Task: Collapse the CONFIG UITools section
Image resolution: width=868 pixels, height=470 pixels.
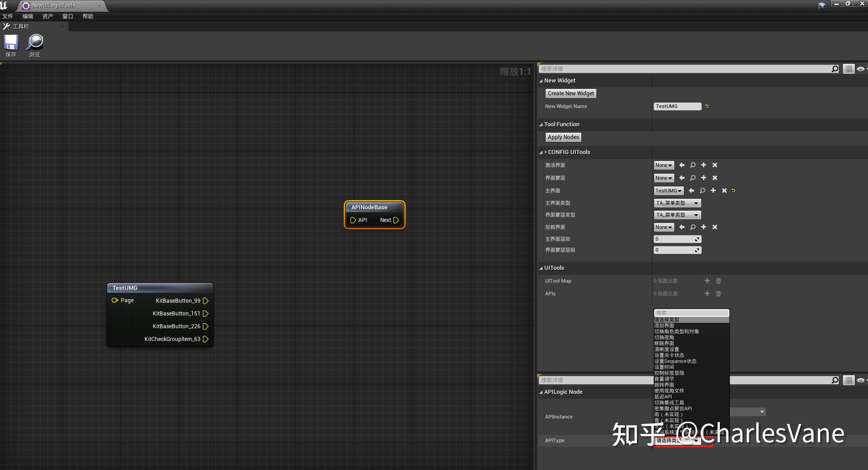Action: (x=541, y=152)
